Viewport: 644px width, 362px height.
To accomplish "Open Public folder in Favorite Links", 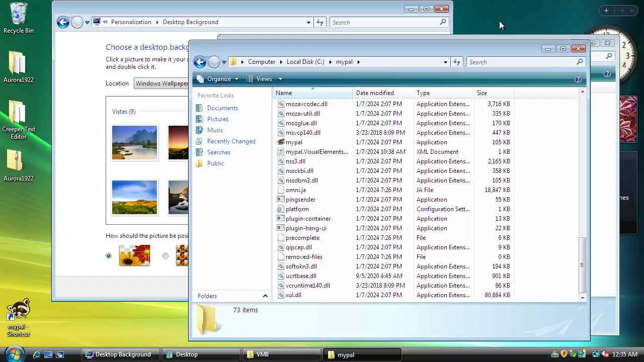I will [215, 163].
